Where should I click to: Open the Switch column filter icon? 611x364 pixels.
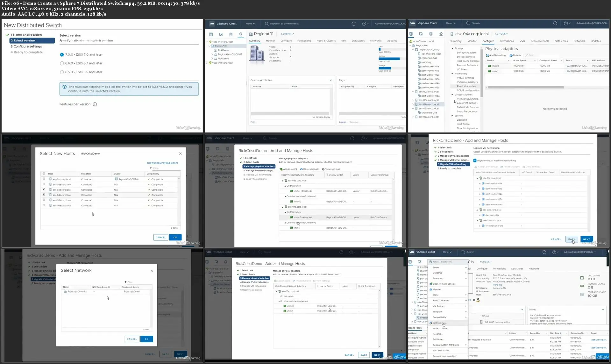tap(587, 61)
